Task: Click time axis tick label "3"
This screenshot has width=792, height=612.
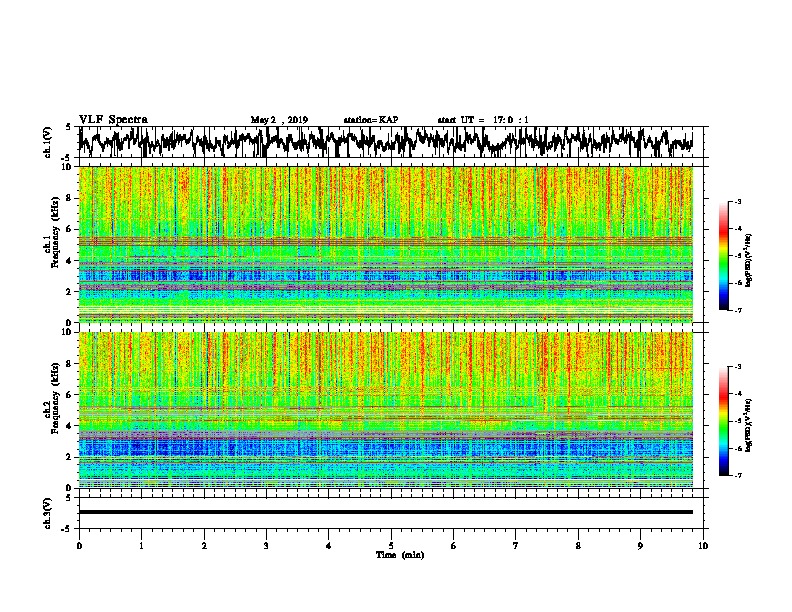Action: point(266,546)
